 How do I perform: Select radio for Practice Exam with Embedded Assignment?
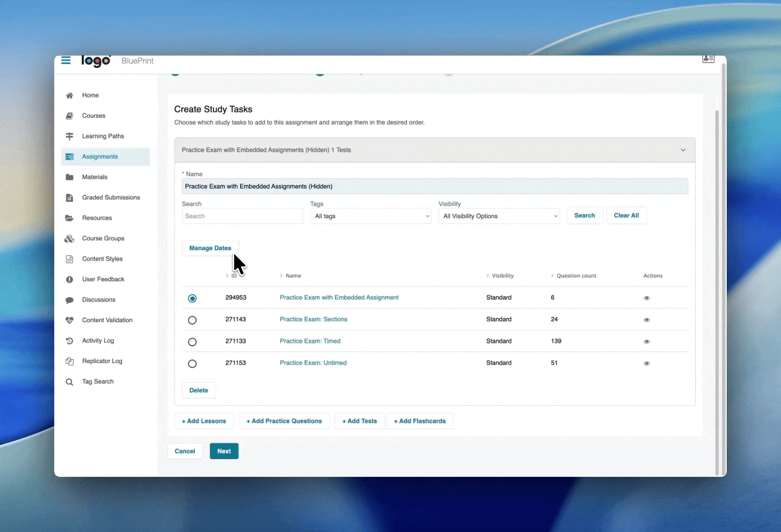coord(192,299)
